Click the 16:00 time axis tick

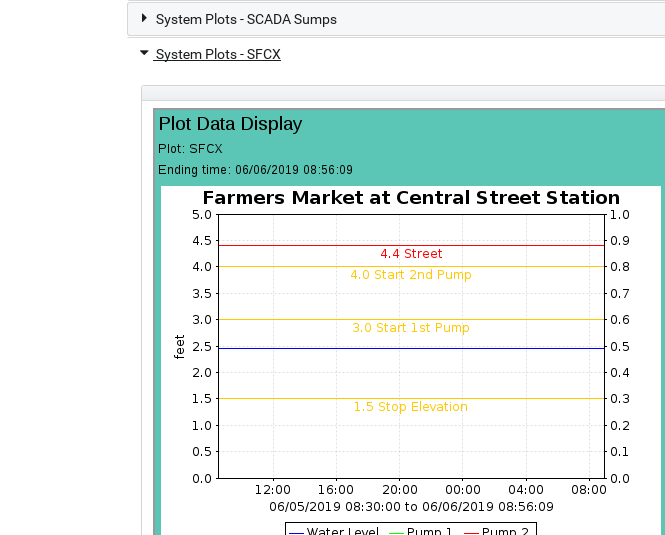tap(336, 490)
